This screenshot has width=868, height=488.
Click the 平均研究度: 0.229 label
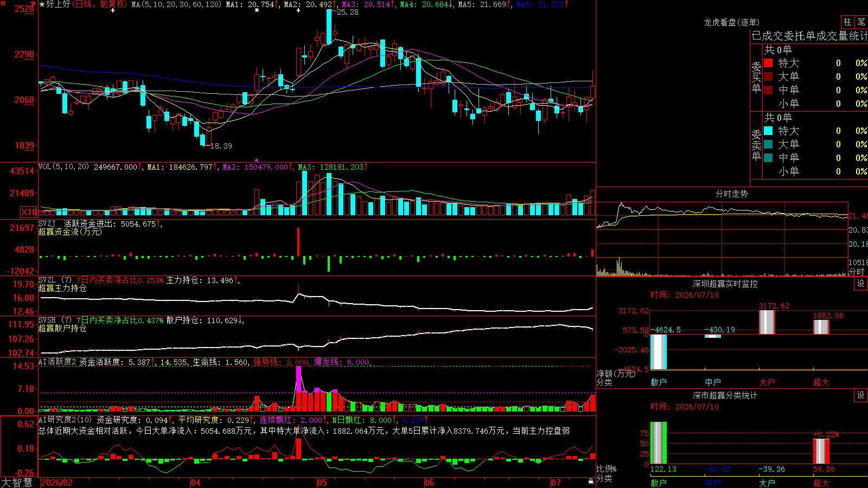(215, 420)
